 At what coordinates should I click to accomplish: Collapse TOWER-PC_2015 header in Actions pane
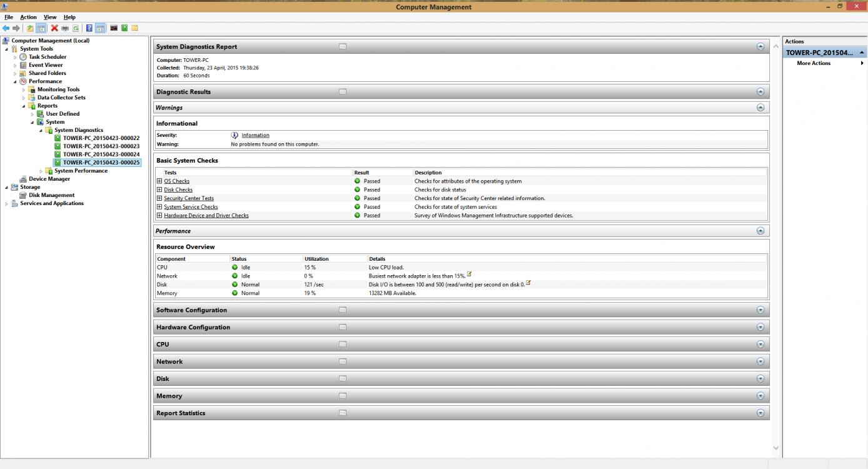pyautogui.click(x=862, y=53)
